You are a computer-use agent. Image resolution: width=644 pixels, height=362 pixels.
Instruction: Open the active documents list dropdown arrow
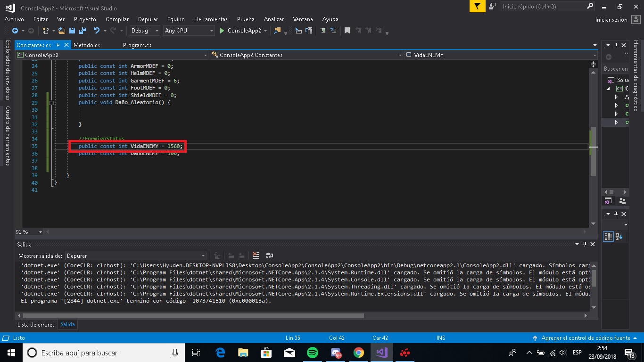coord(594,45)
